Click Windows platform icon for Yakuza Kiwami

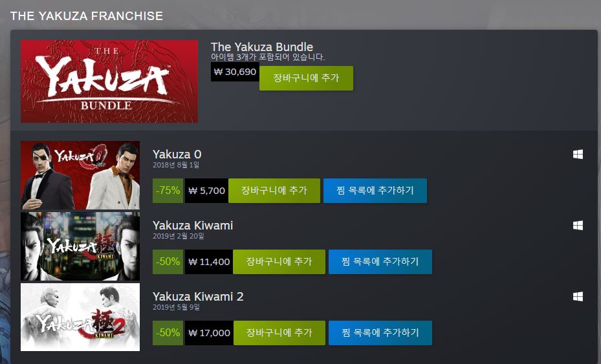pyautogui.click(x=578, y=225)
